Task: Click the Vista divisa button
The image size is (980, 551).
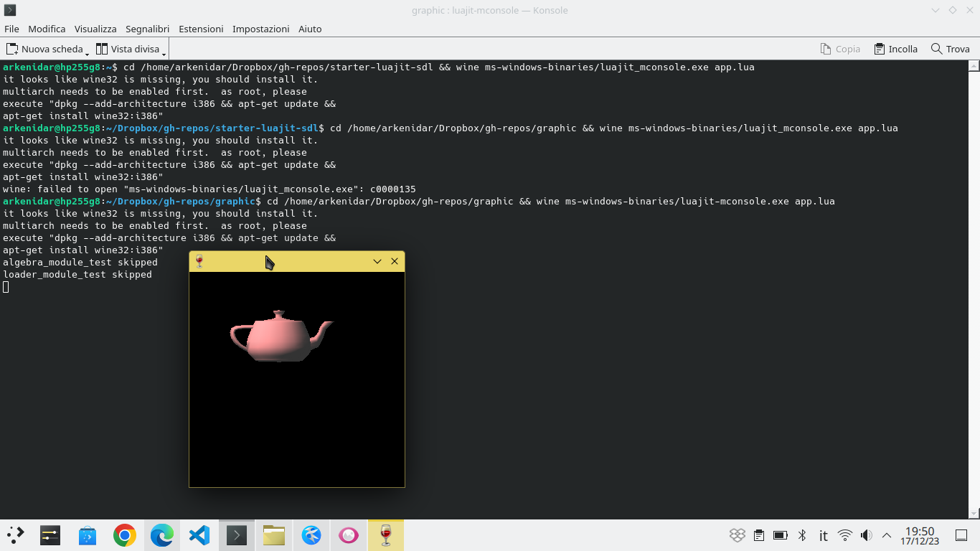Action: [128, 49]
